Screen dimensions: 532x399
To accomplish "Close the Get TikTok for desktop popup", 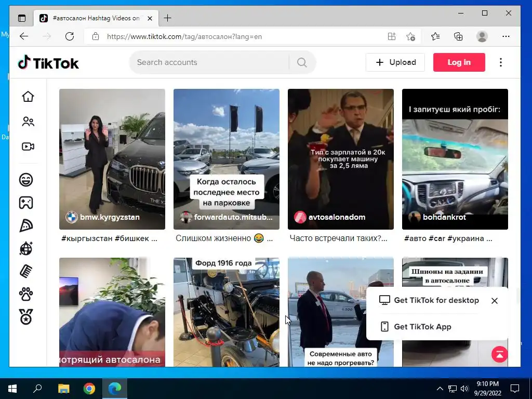I will pyautogui.click(x=495, y=301).
